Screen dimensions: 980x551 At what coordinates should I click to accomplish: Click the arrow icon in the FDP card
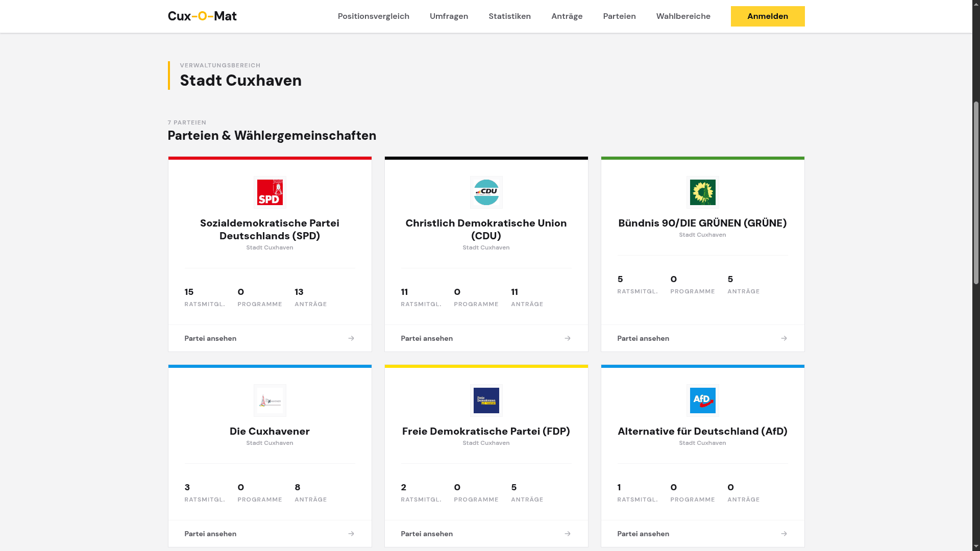click(568, 534)
